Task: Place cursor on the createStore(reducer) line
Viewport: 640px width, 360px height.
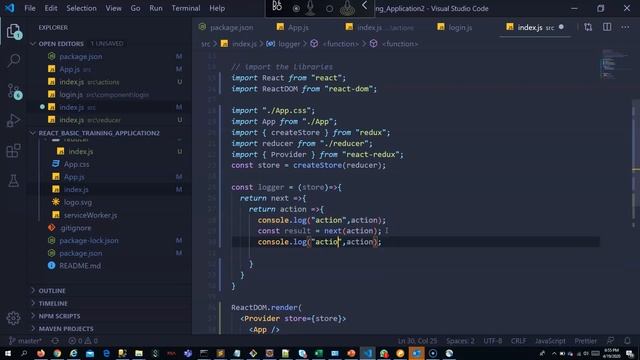Action: pos(309,165)
